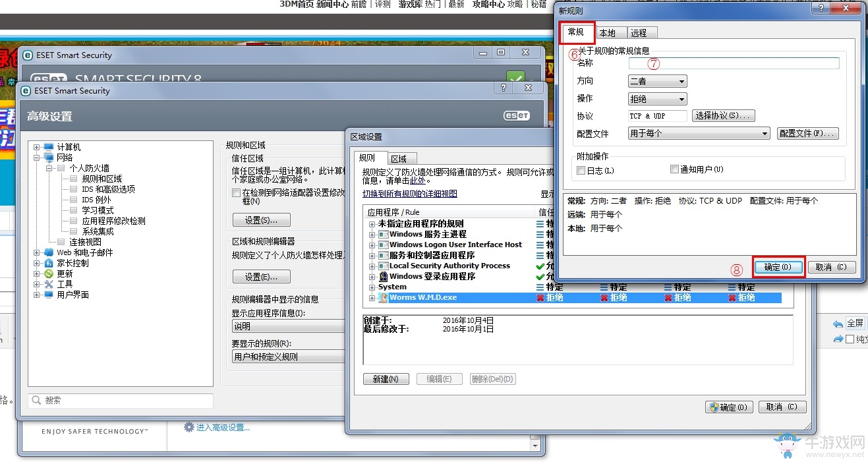Click the 协议 field showing TCP & UDP
The height and width of the screenshot is (462, 868).
tap(658, 116)
